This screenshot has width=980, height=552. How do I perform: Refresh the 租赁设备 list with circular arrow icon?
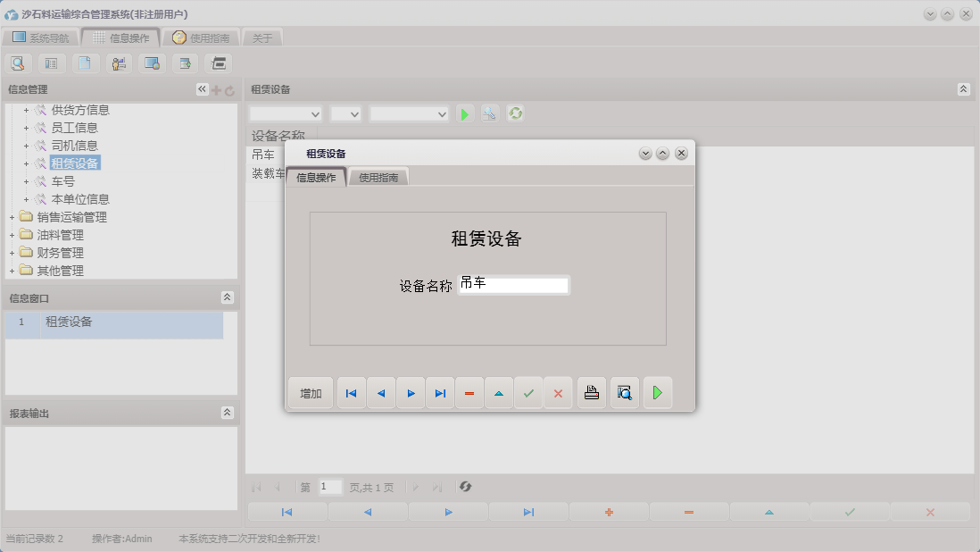coord(515,113)
